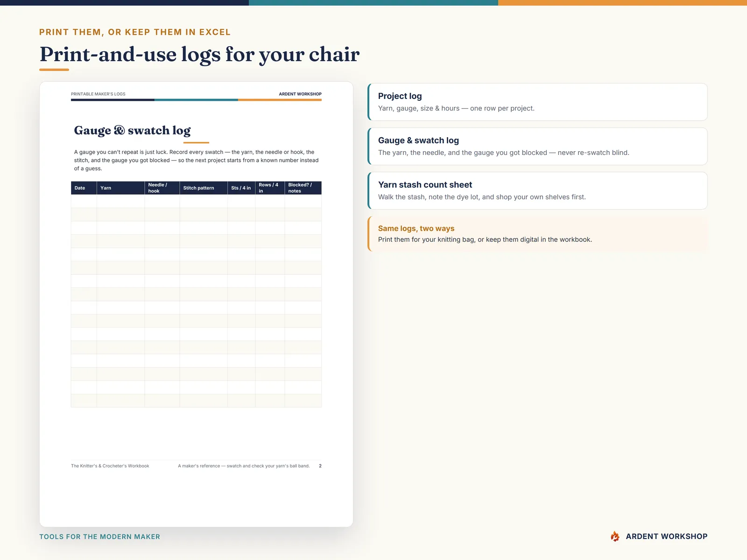
Task: Click the "A gauge you can't repeat" intro paragraph
Action: pyautogui.click(x=196, y=160)
